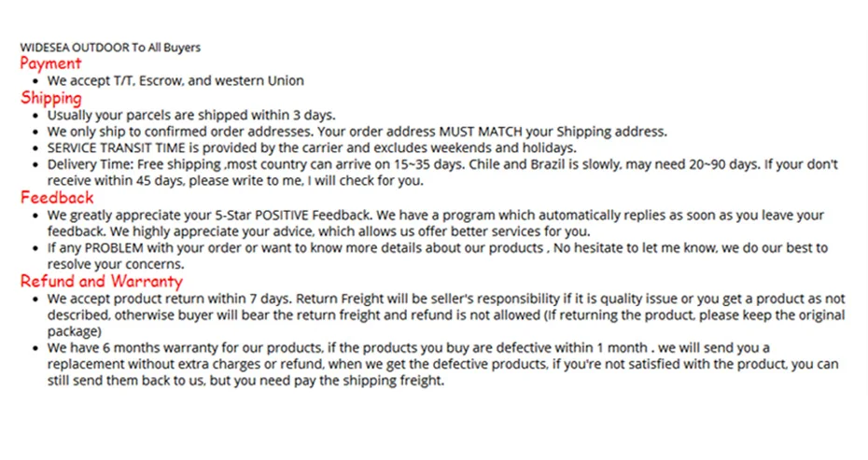Click the 'SERVICE TRANSIT TIME' line
868x460 pixels.
[x=312, y=147]
